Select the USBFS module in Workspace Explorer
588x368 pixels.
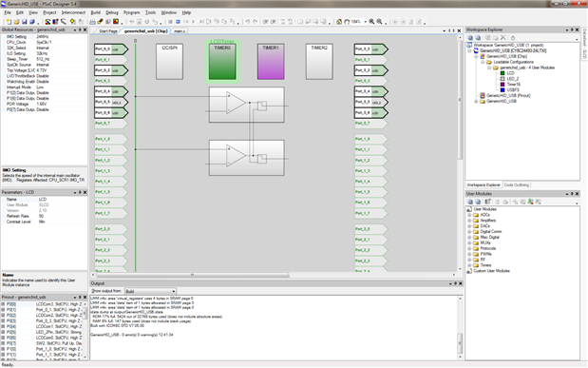click(x=513, y=90)
